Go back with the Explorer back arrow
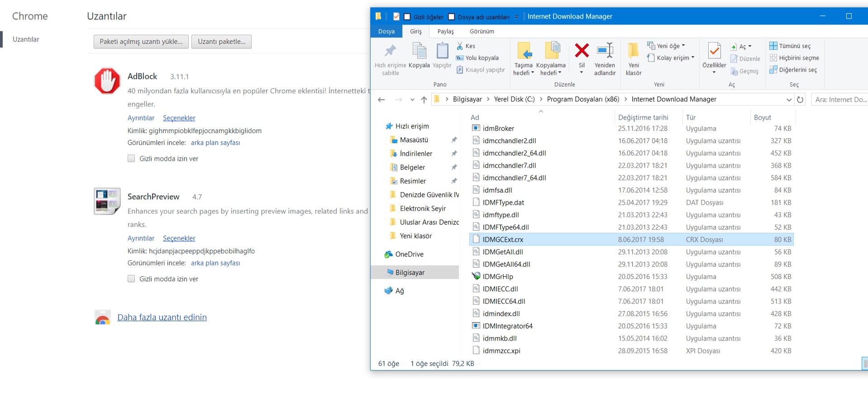 [x=382, y=100]
